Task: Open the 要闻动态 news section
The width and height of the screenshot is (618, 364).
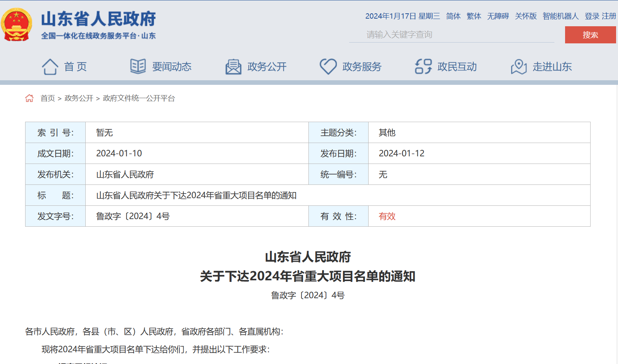Action: [172, 67]
